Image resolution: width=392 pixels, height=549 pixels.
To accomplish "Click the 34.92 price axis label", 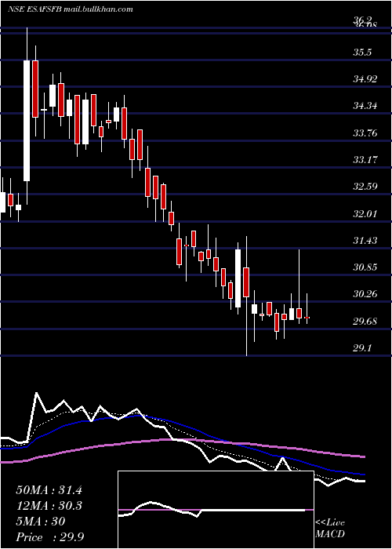I will tap(365, 79).
